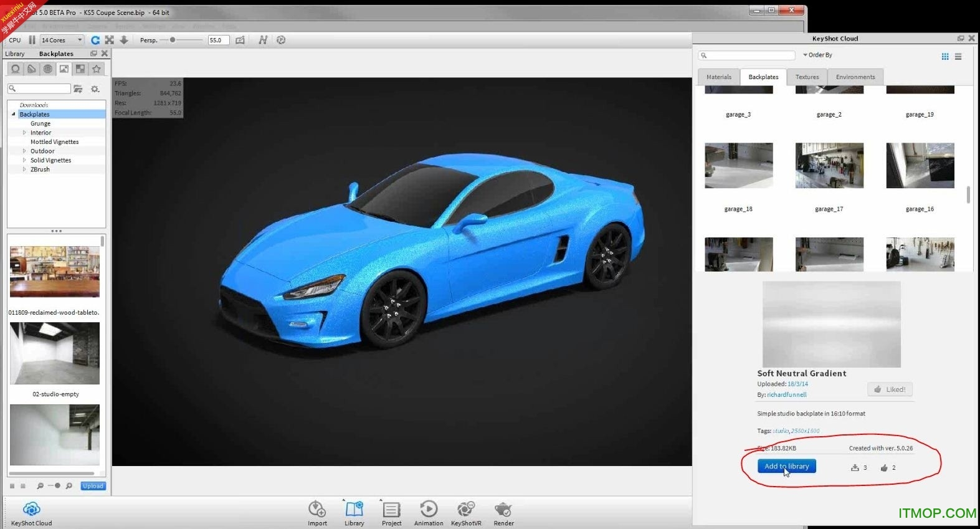Open the Animation panel icon
980x529 pixels.
click(429, 510)
